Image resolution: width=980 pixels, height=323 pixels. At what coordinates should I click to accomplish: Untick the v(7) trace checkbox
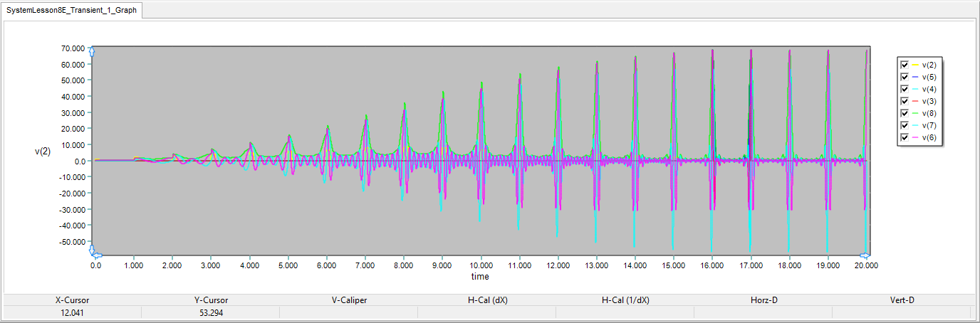click(905, 125)
